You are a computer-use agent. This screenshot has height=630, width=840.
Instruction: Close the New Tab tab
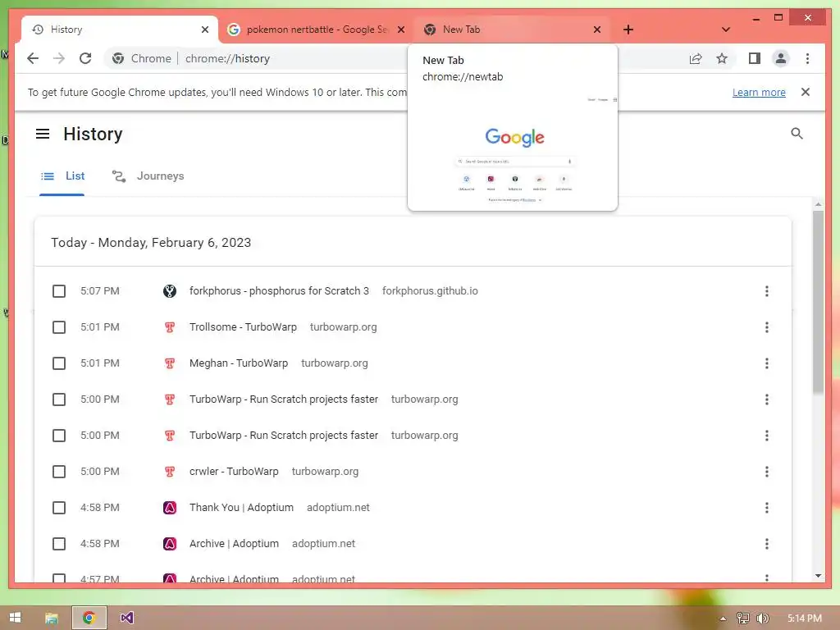[x=597, y=30]
